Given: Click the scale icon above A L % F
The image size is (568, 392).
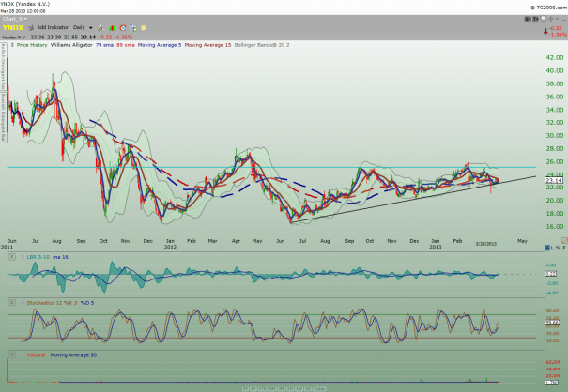Looking at the screenshot, I should tap(564, 240).
